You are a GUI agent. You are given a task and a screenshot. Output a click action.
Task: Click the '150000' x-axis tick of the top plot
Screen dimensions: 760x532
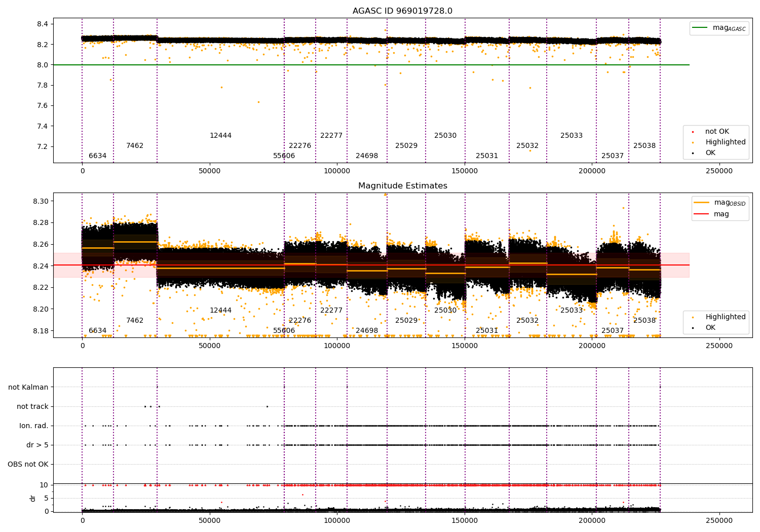(x=465, y=171)
